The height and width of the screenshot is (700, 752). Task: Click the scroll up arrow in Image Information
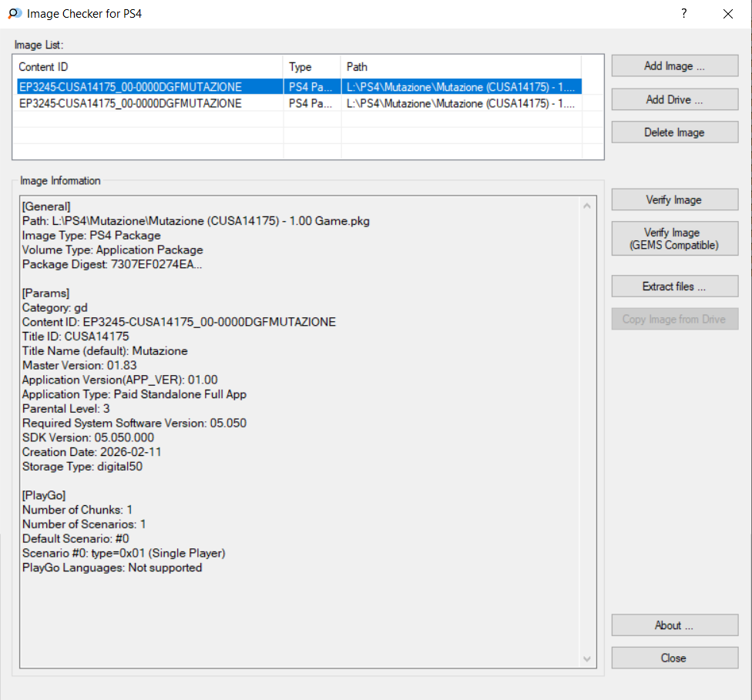point(588,206)
